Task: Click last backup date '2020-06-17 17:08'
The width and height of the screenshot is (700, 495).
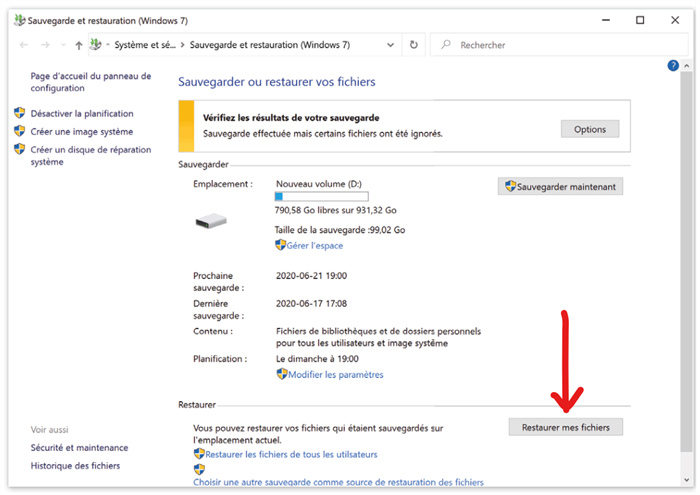Action: (x=311, y=304)
